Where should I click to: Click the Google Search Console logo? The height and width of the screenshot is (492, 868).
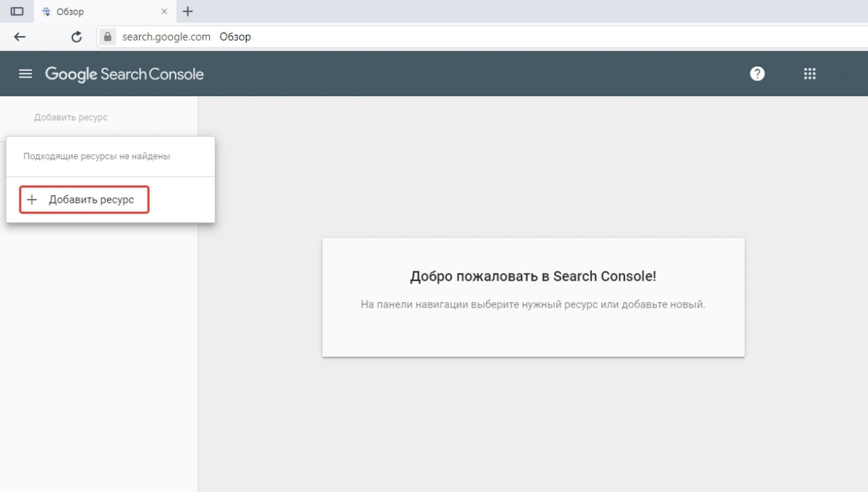(124, 74)
